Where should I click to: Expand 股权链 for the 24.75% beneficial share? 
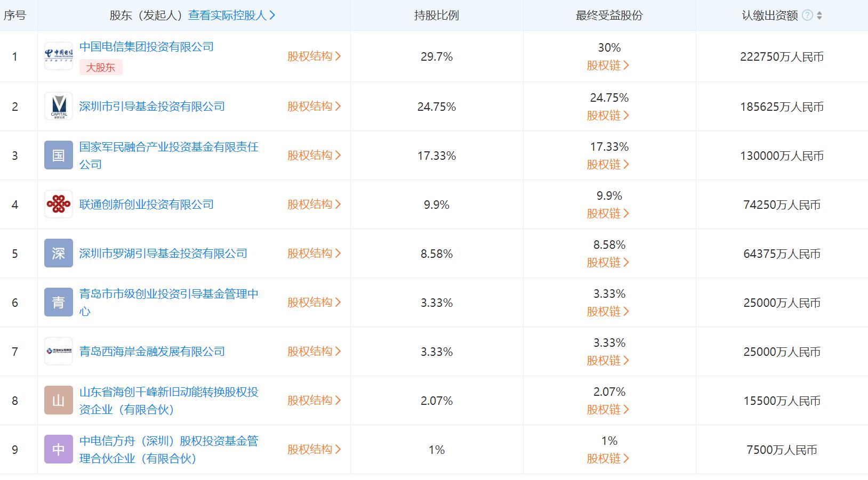click(608, 115)
